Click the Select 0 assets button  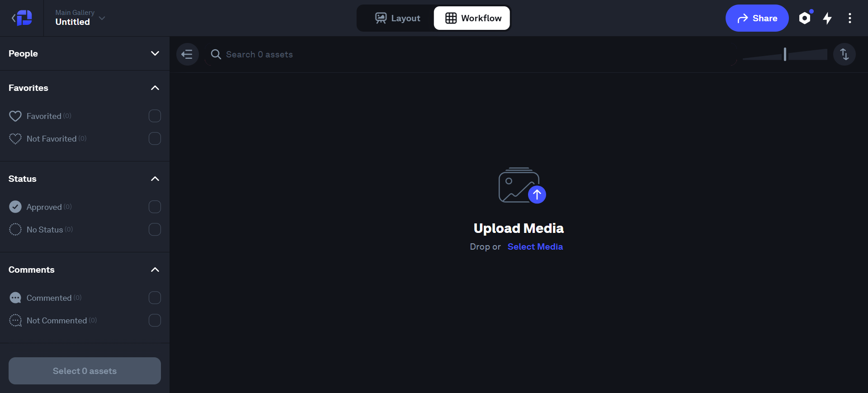coord(85,371)
